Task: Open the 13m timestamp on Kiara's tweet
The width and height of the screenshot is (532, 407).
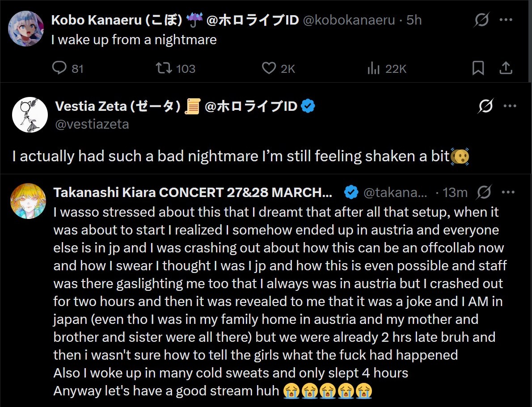Action: (x=455, y=193)
